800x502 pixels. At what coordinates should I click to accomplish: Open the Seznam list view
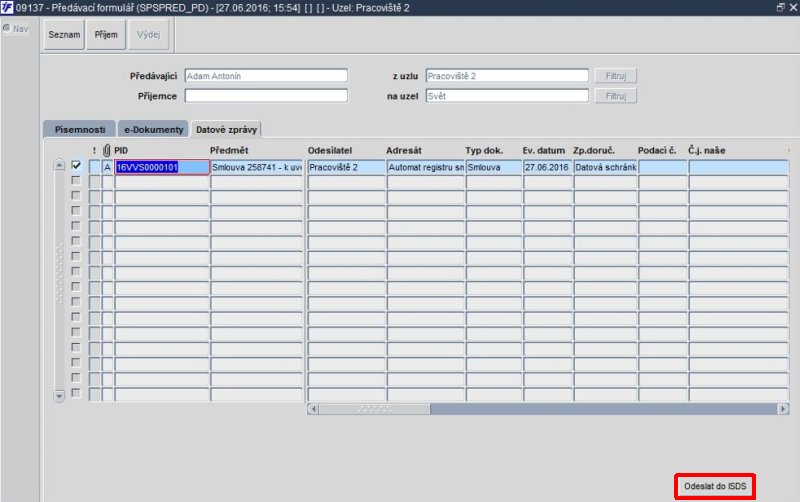point(64,35)
